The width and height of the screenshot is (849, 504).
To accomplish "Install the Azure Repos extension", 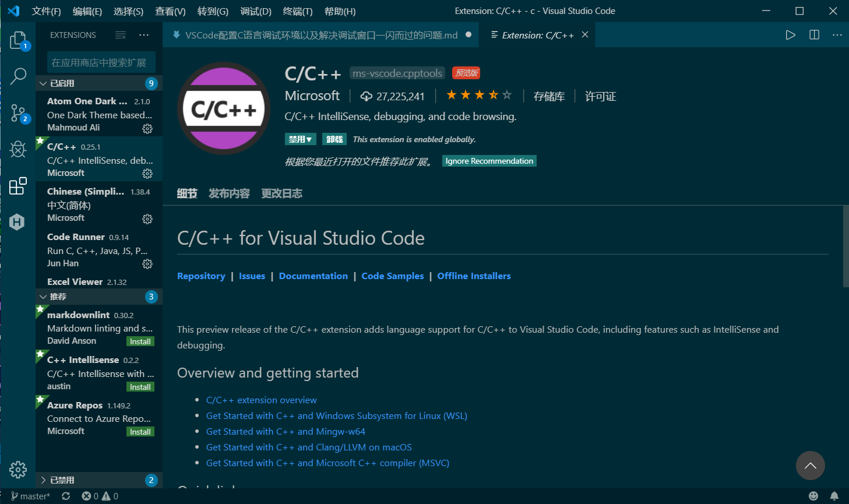I will 140,432.
